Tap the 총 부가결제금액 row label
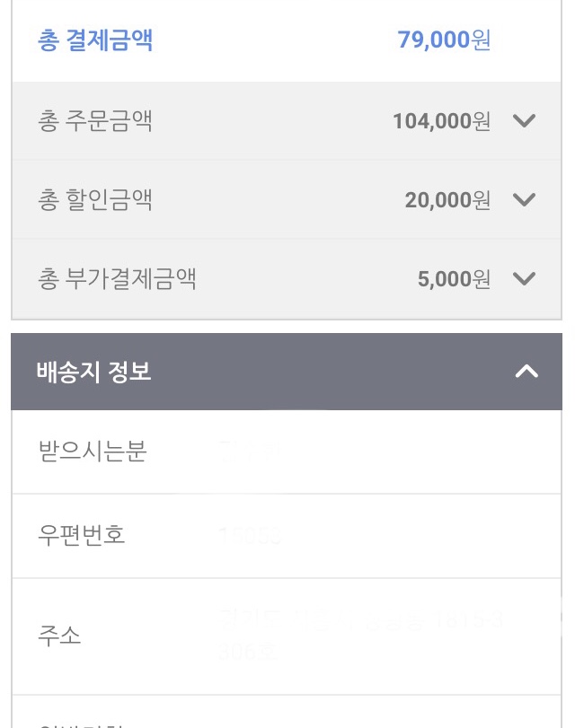Image resolution: width=575 pixels, height=728 pixels. point(118,278)
